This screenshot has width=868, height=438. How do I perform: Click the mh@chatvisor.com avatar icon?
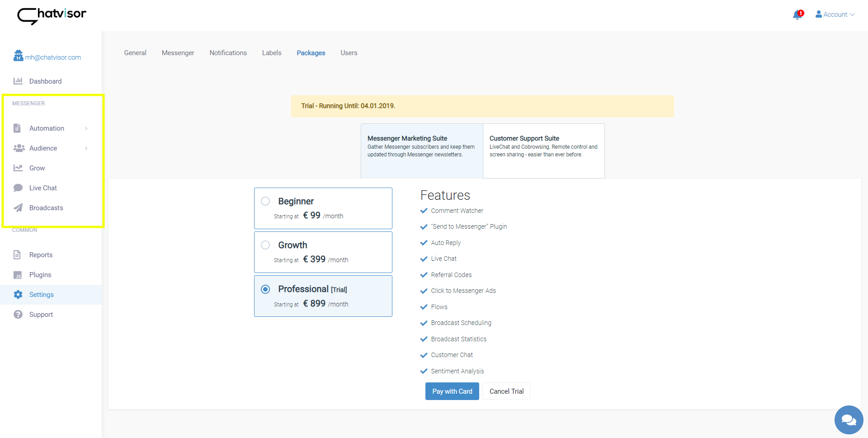(18, 56)
